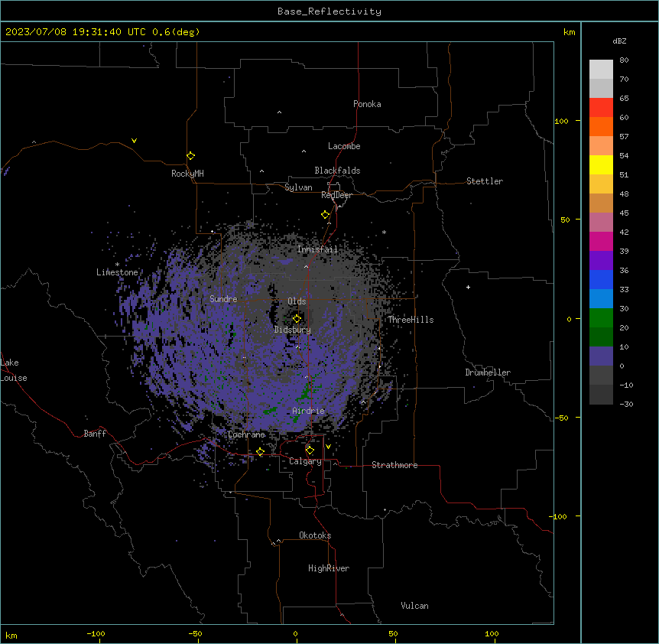Pick the lightest gray 70–80 dBZ swatch
This screenshot has width=659, height=644.
coord(601,70)
